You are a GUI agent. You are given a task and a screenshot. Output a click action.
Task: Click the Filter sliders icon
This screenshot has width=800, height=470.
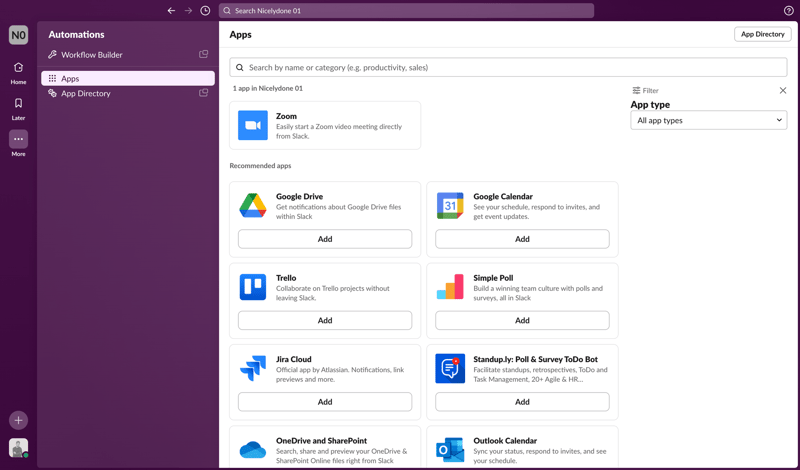click(x=636, y=90)
